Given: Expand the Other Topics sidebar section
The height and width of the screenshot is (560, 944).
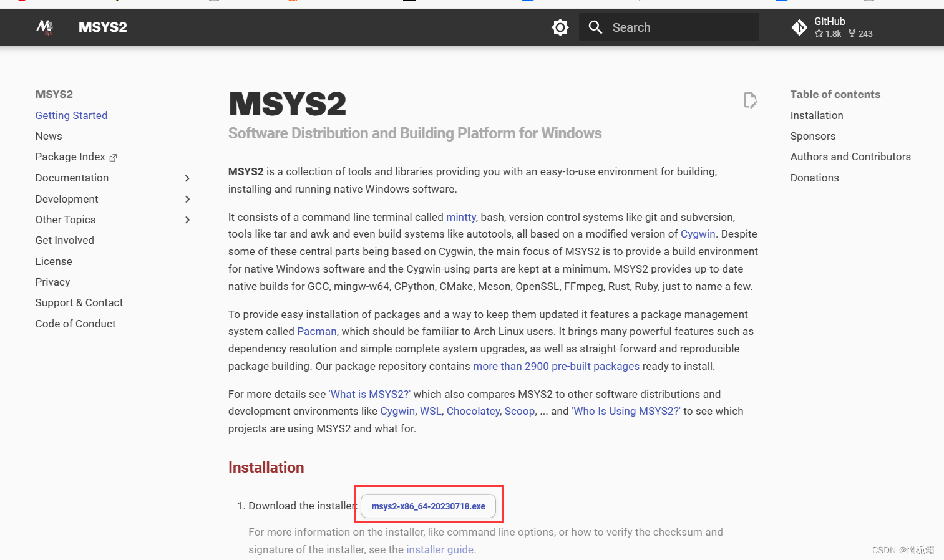Looking at the screenshot, I should pos(187,220).
